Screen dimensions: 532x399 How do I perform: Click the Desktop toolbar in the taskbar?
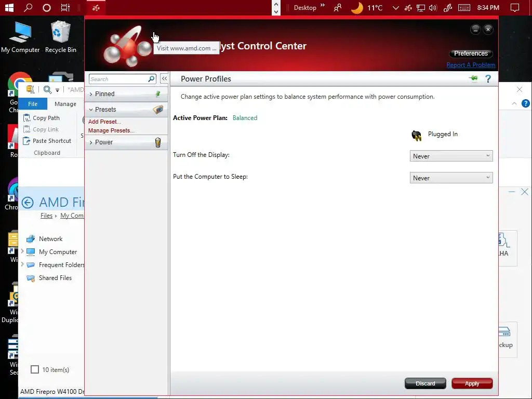point(304,7)
